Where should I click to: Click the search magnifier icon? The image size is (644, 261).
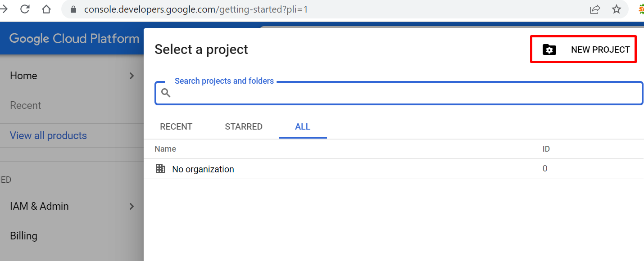[166, 93]
